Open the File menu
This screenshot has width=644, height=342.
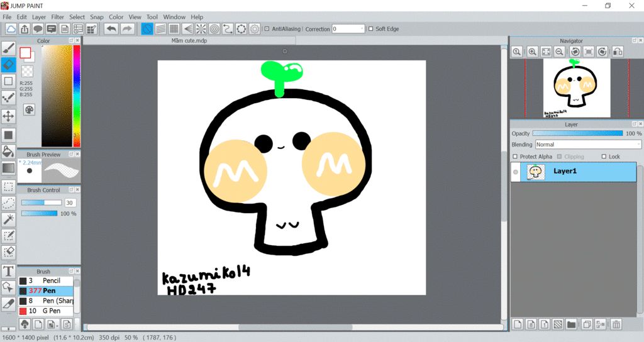coord(7,17)
